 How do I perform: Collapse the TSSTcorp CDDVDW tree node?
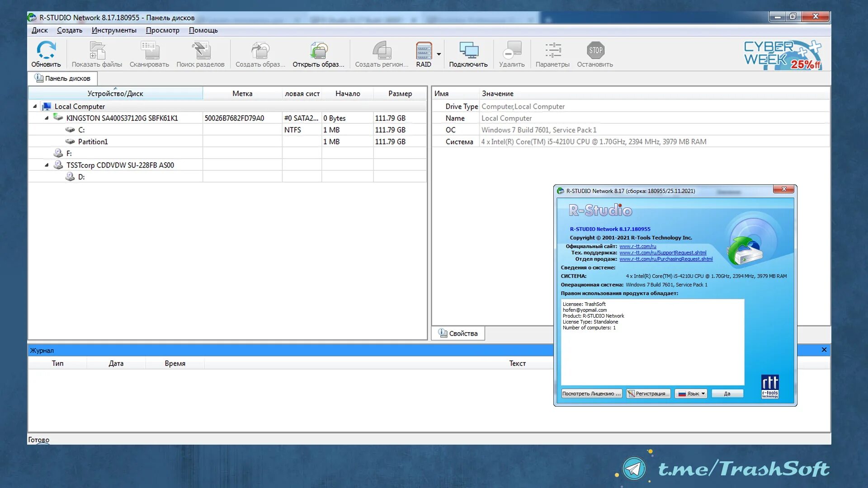[x=47, y=165]
